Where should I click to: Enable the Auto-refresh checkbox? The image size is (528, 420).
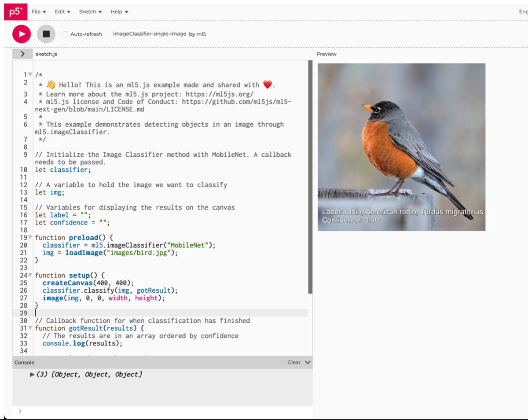[65, 34]
